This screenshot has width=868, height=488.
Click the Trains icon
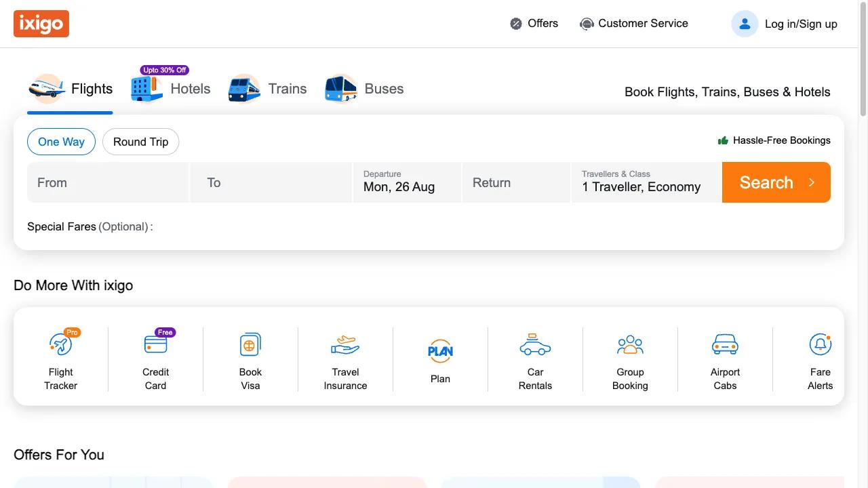pos(244,89)
